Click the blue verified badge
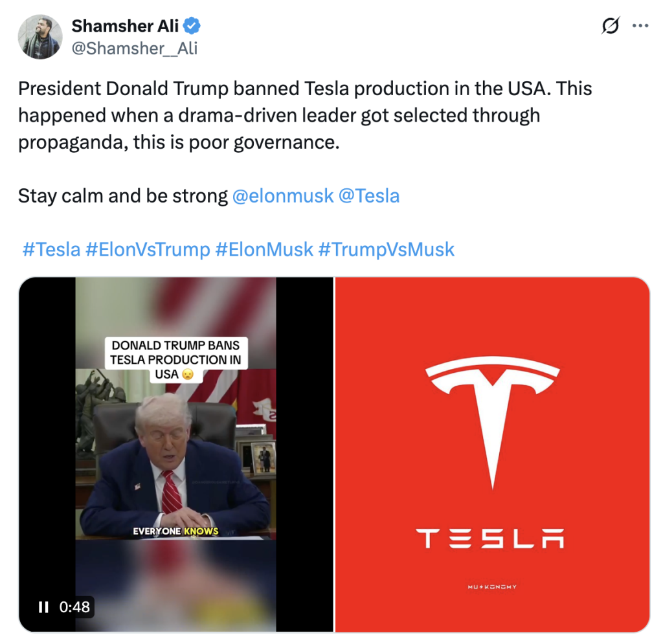 point(192,26)
